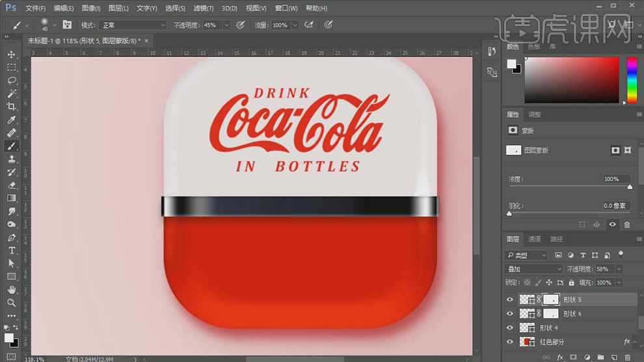Click the layer mask thumbnail of 形状 6
This screenshot has height=362, width=644.
tap(550, 314)
